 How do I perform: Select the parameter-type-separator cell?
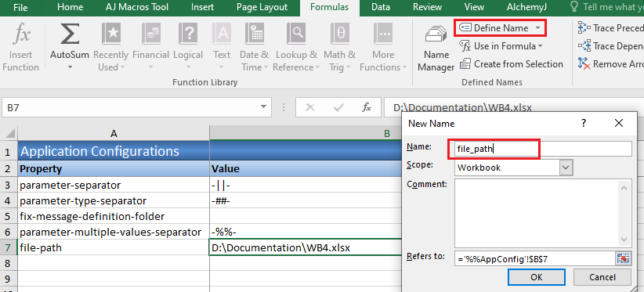[114, 200]
